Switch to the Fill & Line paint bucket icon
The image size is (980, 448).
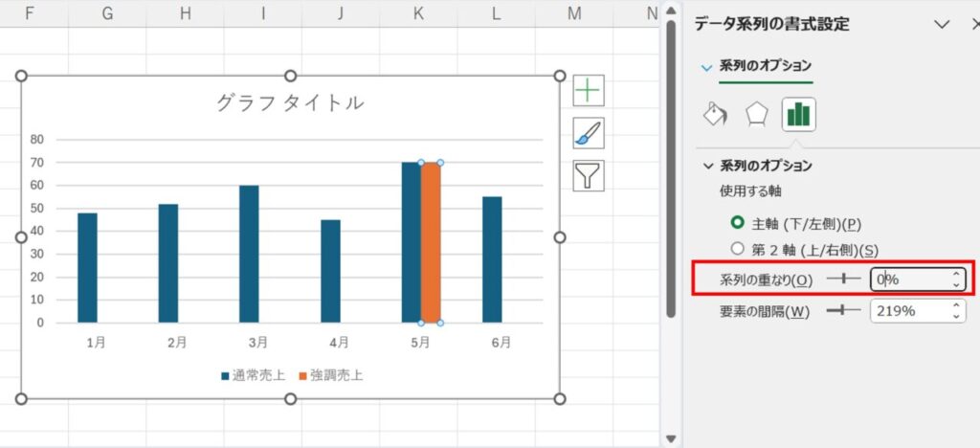click(715, 114)
